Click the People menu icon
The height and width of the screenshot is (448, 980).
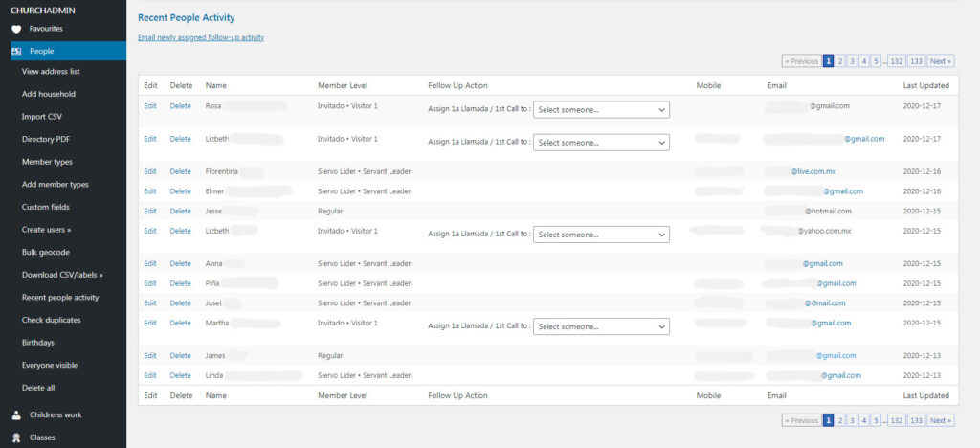tap(16, 51)
